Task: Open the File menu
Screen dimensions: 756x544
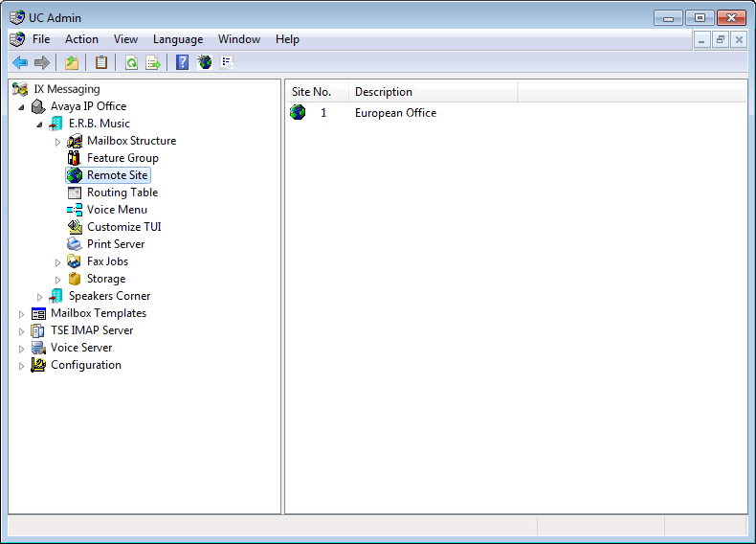Action: tap(41, 39)
